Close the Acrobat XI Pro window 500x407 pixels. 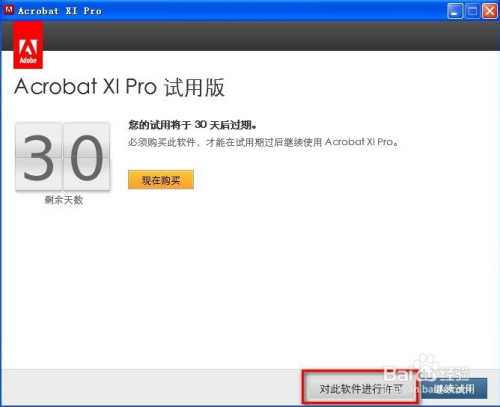tap(490, 11)
